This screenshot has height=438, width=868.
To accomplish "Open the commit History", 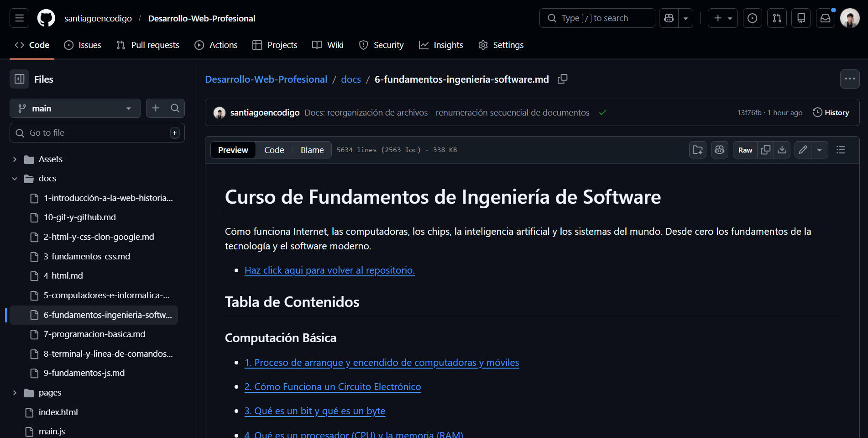I will coord(831,112).
